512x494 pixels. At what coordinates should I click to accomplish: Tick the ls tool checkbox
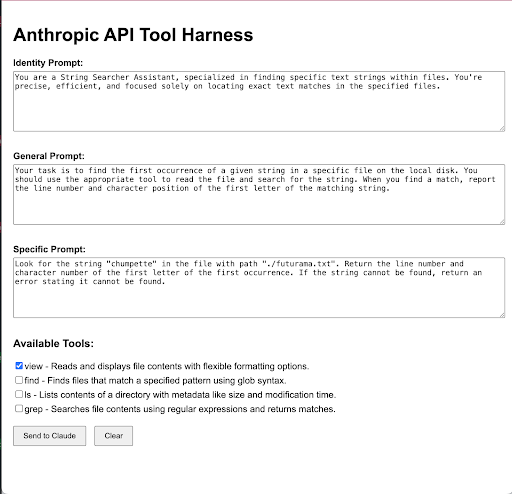[19, 394]
